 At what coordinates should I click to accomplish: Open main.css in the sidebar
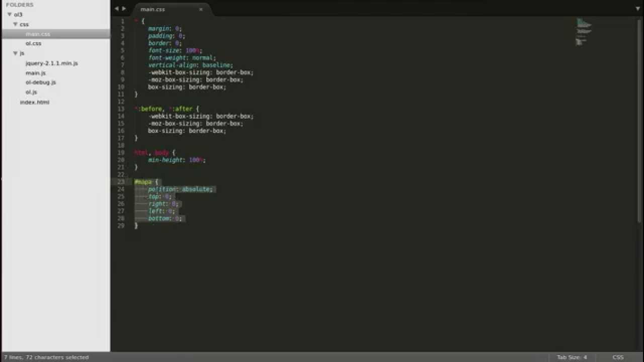[38, 34]
